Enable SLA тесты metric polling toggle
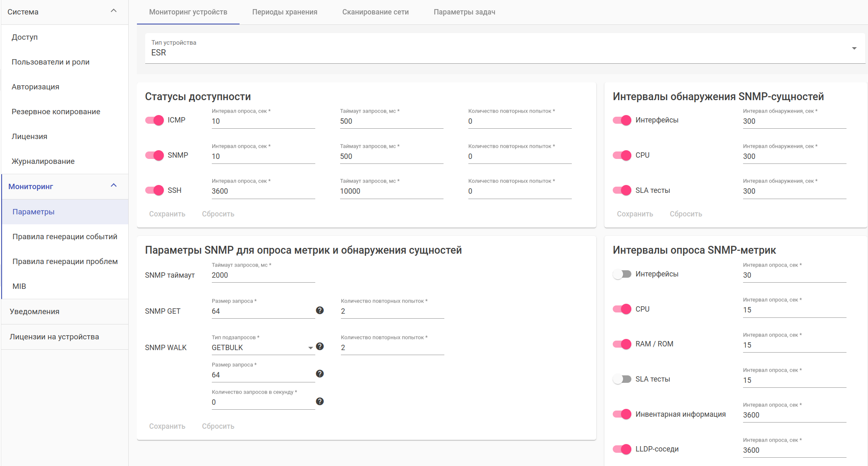Viewport: 868px width, 466px height. click(x=622, y=379)
